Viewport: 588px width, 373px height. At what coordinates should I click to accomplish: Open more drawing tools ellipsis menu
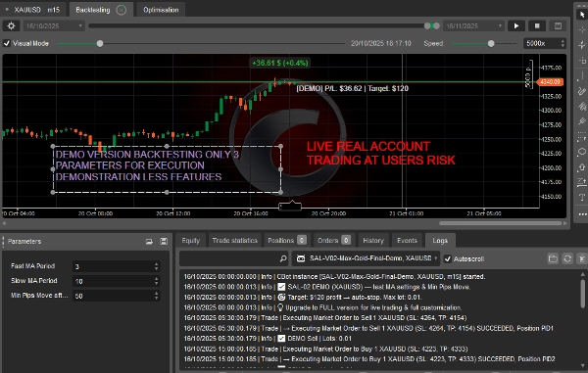582,214
